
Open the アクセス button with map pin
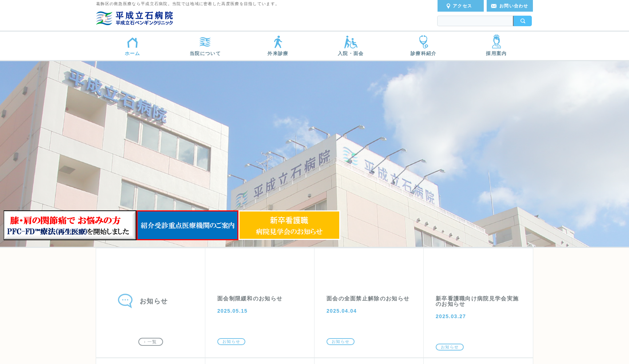click(x=460, y=6)
